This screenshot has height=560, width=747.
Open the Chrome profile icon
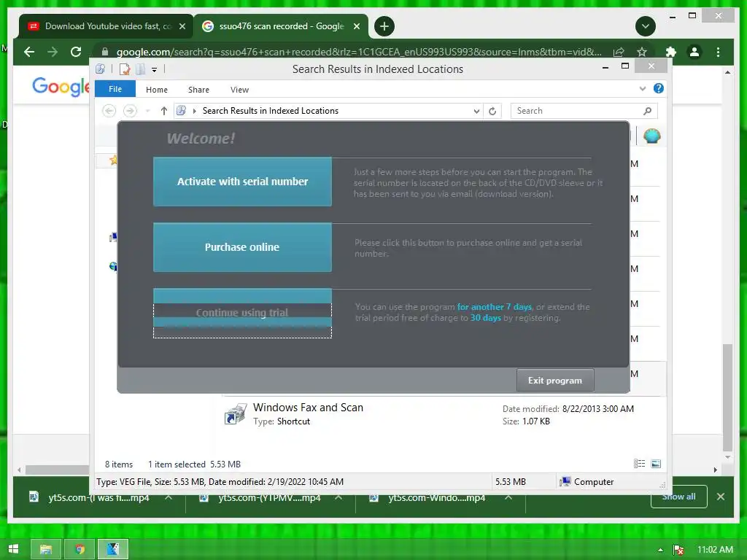(694, 52)
